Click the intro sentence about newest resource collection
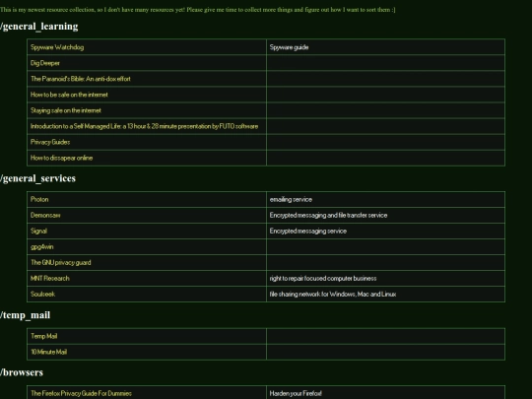The height and width of the screenshot is (399, 532). (x=198, y=10)
